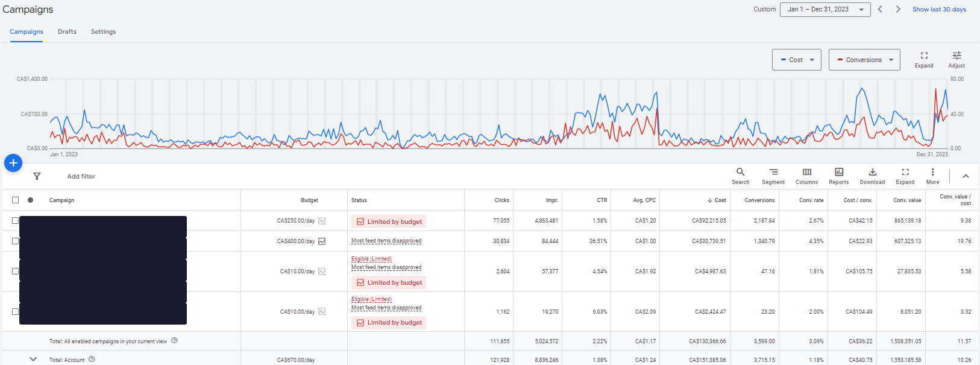Click the blue plus new campaign button
The width and height of the screenshot is (980, 365).
click(13, 163)
